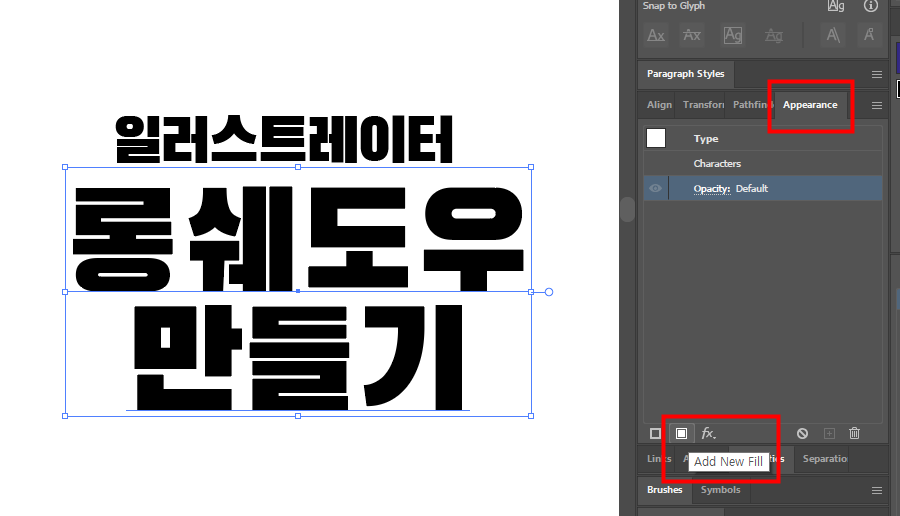Click the Snap to Glyph label
Screen dimensions: 900x516
click(x=673, y=6)
